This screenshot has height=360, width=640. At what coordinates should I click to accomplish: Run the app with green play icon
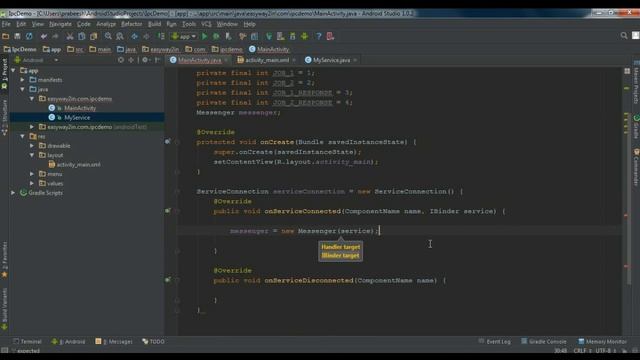point(204,36)
